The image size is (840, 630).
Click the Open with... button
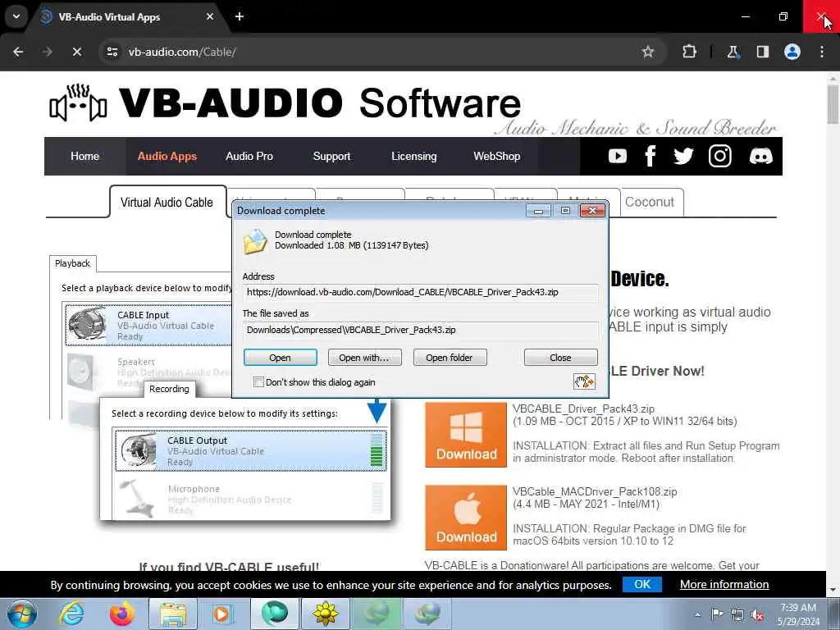click(x=364, y=358)
